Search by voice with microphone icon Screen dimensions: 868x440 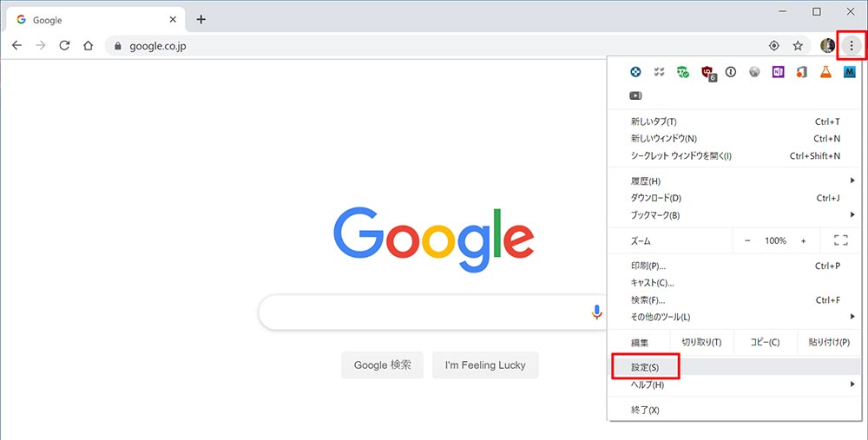click(596, 312)
